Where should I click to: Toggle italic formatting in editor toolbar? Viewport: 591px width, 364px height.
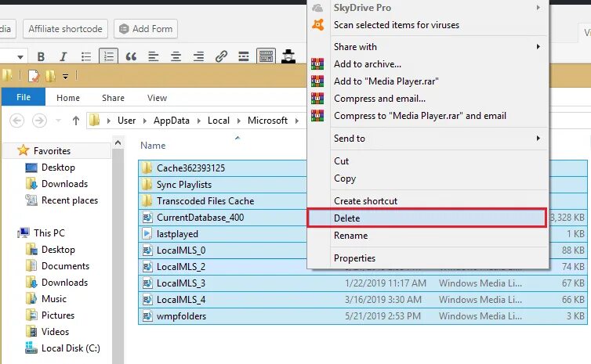coord(63,57)
